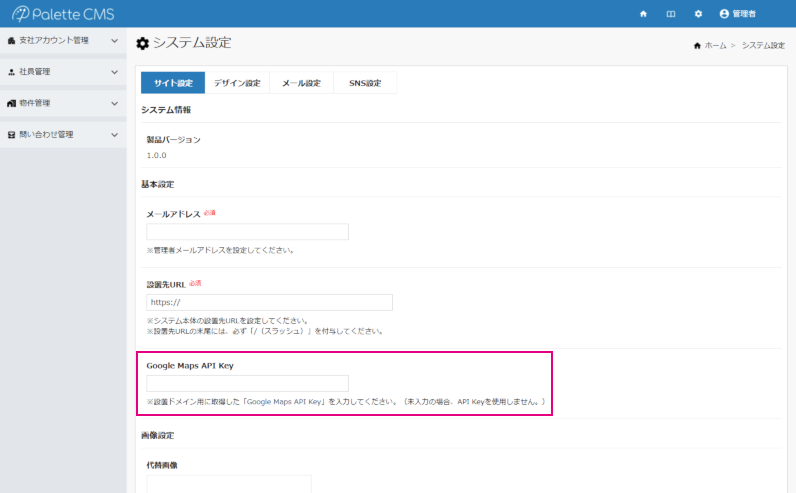Viewport: 796px width, 493px height.
Task: Open the manual book icon in header
Action: click(x=671, y=14)
